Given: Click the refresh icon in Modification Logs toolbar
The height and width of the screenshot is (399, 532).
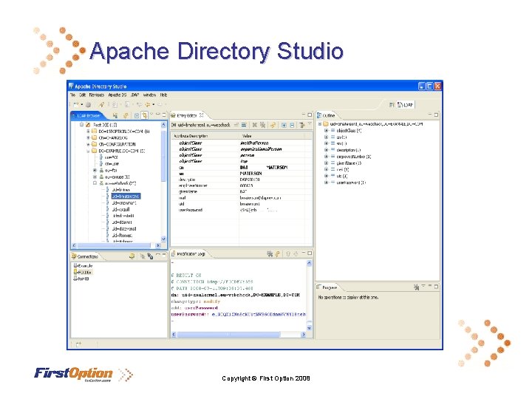Looking at the screenshot, I should click(x=278, y=253).
